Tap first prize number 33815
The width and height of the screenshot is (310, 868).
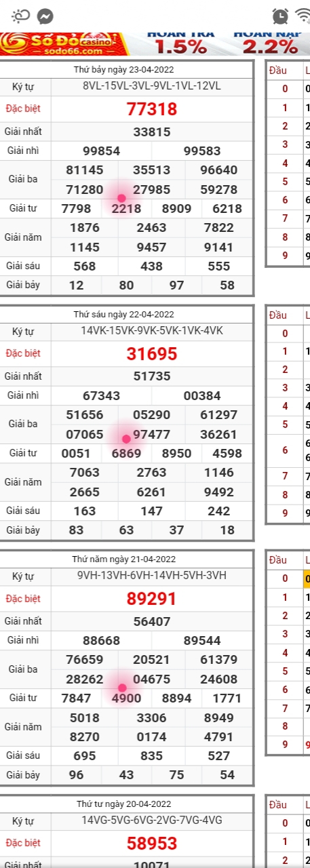[x=152, y=132]
